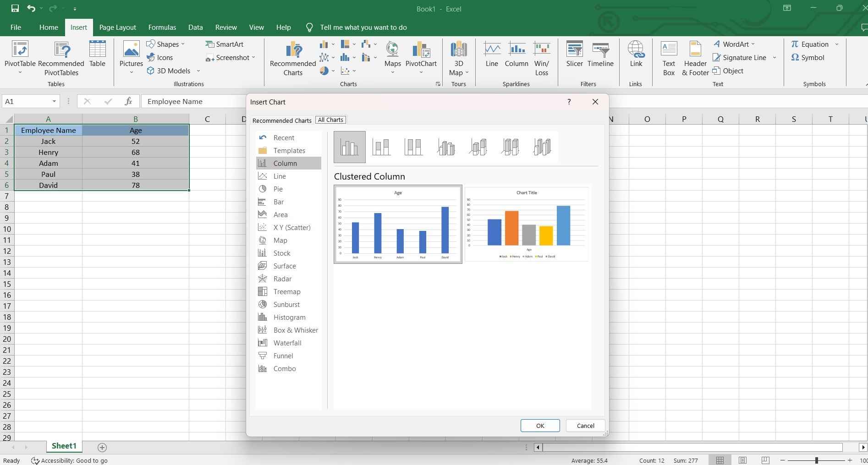Switch to the All Charts tab
The image size is (868, 465).
(330, 120)
